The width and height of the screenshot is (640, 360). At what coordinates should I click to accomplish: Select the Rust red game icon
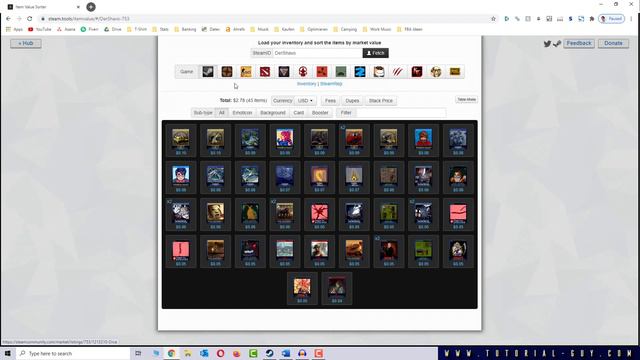322,72
